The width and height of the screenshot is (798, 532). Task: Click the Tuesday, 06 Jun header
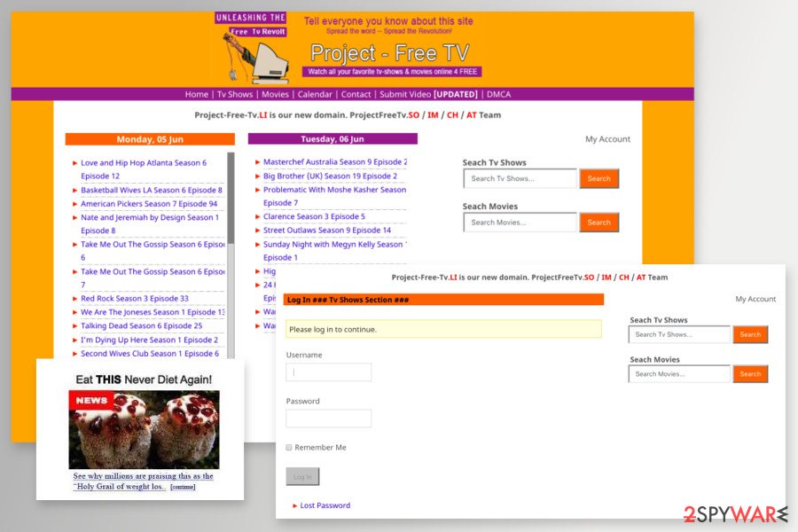click(332, 139)
